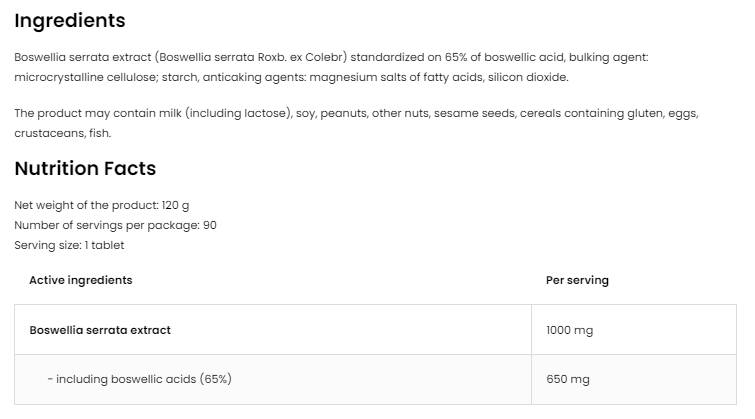Screen dimensions: 755x419
Task: Click the Per serving column header
Action: coord(577,280)
